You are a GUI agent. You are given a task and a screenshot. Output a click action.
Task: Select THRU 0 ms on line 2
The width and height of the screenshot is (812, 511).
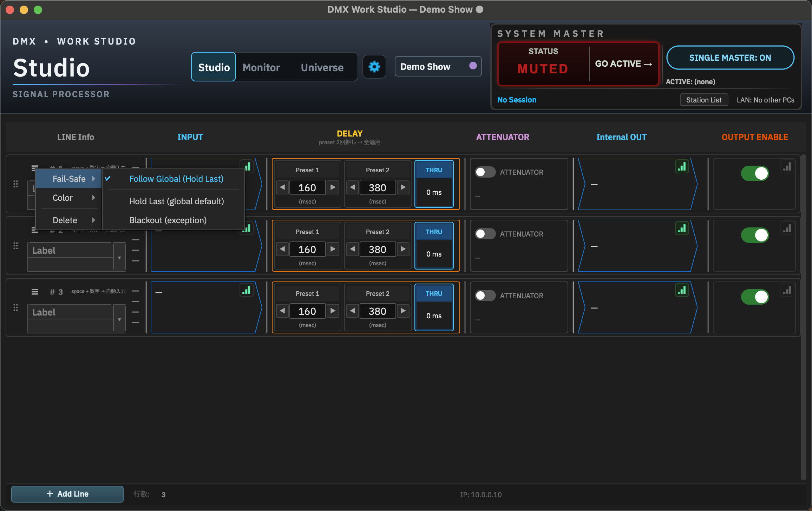coord(434,246)
